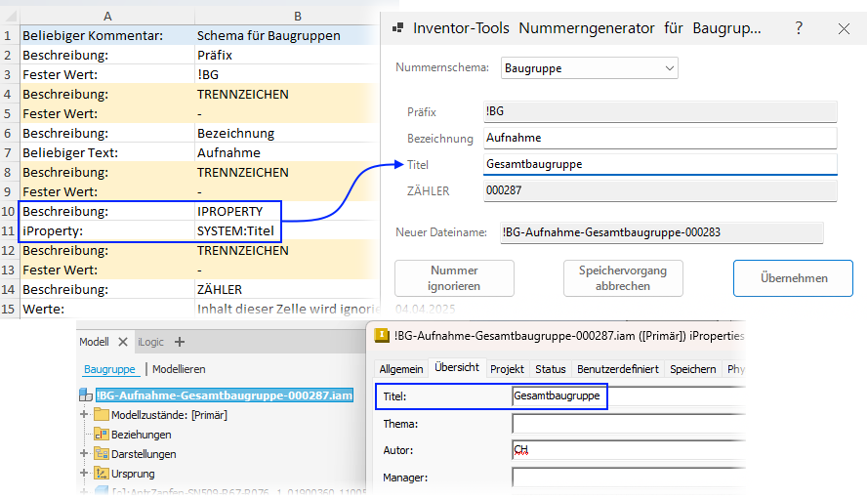Viewport: 868px width, 499px height.
Task: Switch to the Status tab
Action: (x=551, y=369)
